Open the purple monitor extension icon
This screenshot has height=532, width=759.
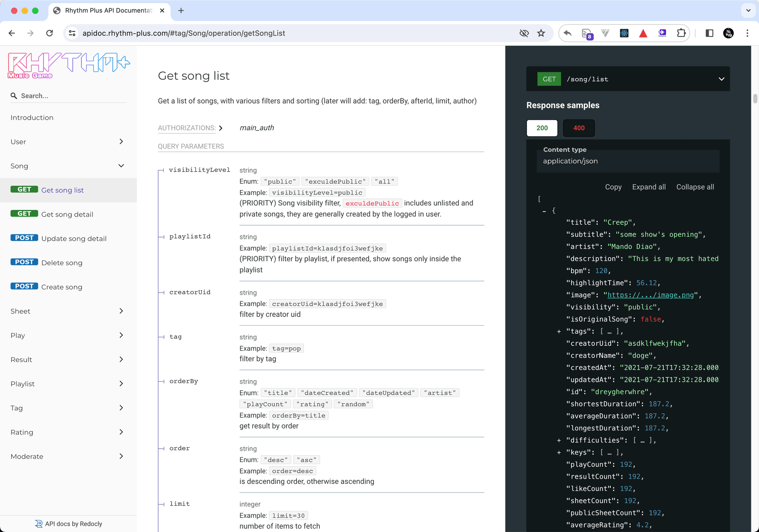click(662, 33)
